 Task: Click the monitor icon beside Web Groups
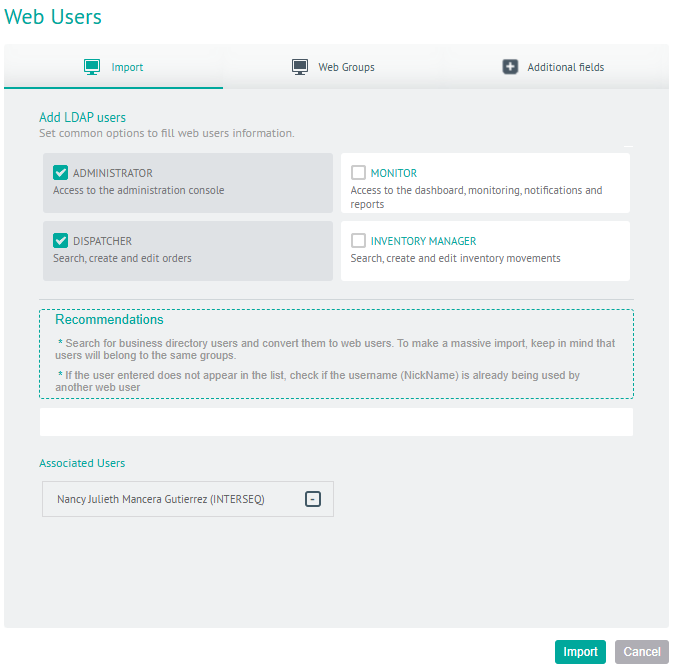300,67
